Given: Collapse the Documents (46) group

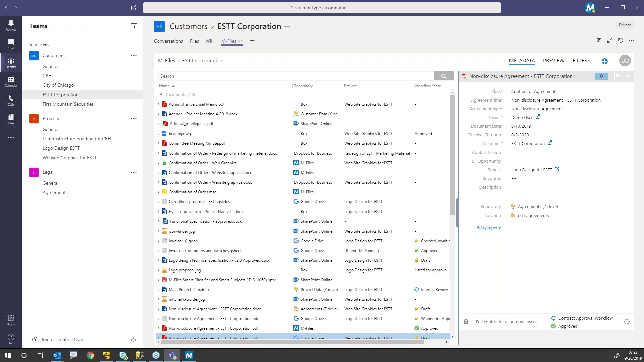Looking at the screenshot, I should pyautogui.click(x=161, y=95).
